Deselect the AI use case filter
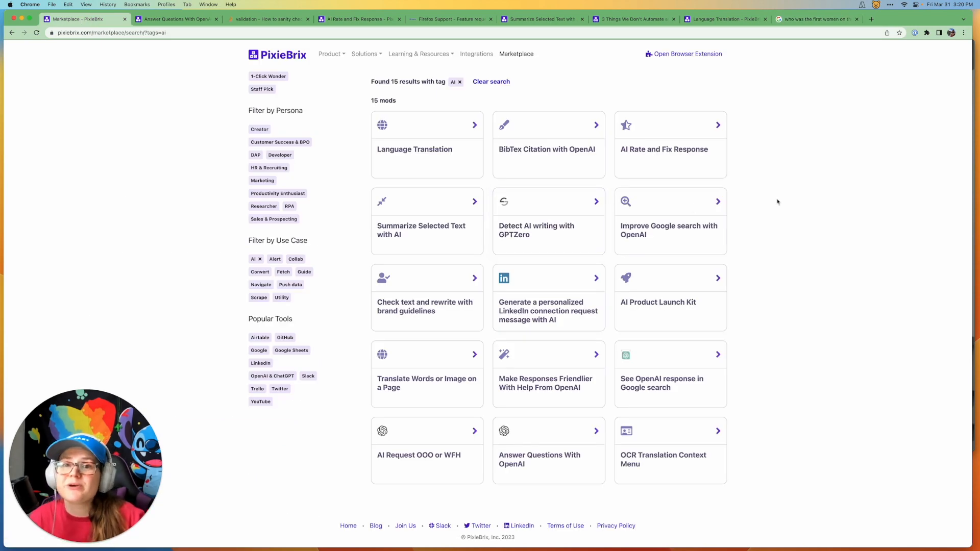Screen dimensions: 980x551 point(256,259)
